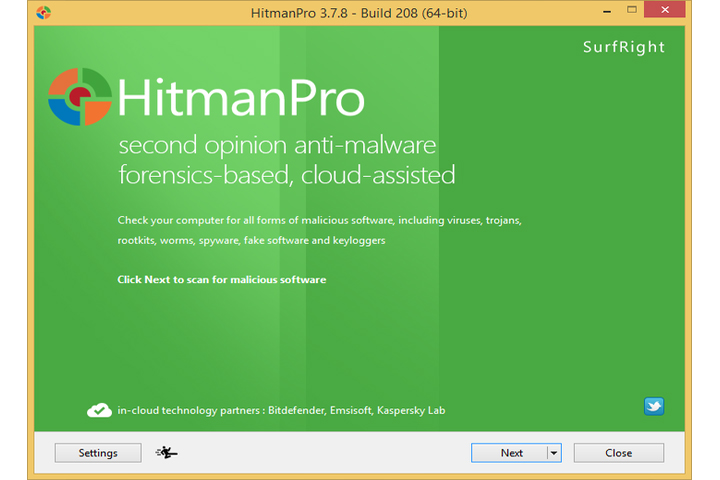720x480 pixels.
Task: Click the Close button at bottom
Action: pyautogui.click(x=619, y=453)
